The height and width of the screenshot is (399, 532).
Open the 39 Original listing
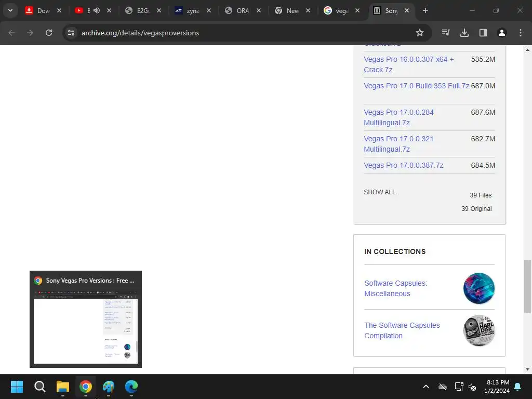(x=476, y=209)
